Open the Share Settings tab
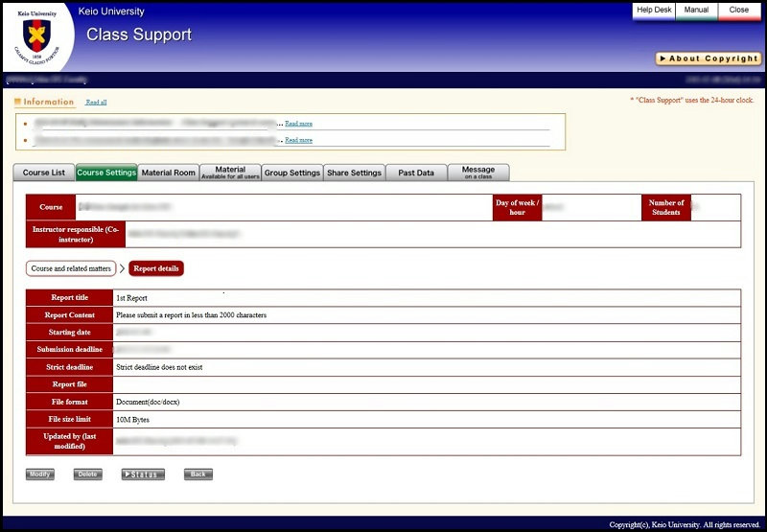Viewport: 767px width, 532px height. [x=354, y=173]
